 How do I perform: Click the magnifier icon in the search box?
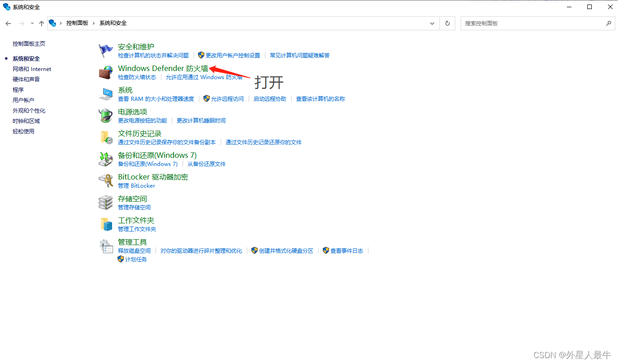point(609,23)
